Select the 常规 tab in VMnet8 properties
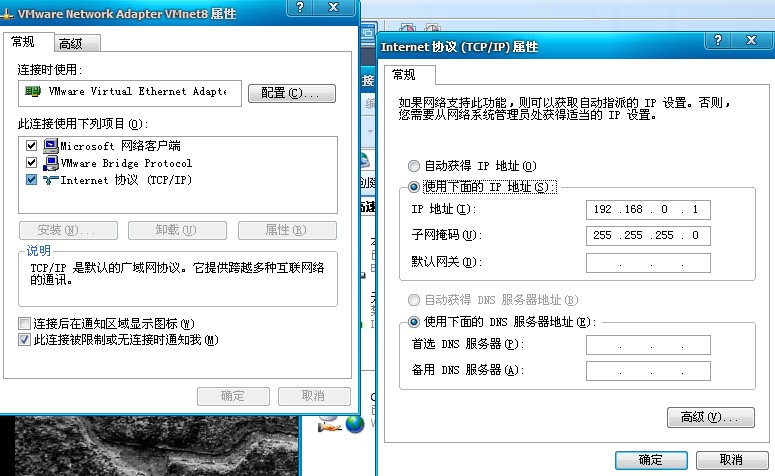 pyautogui.click(x=28, y=42)
